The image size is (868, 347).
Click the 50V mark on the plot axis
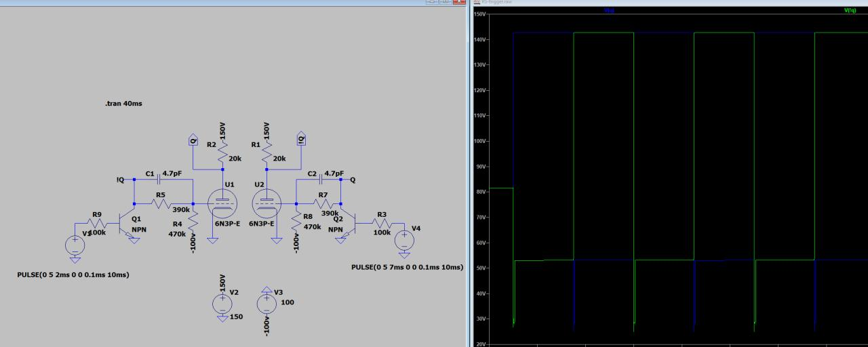(x=481, y=268)
